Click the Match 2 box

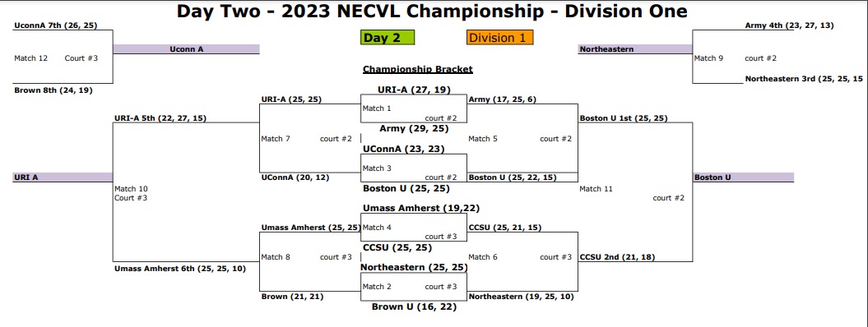click(x=414, y=287)
